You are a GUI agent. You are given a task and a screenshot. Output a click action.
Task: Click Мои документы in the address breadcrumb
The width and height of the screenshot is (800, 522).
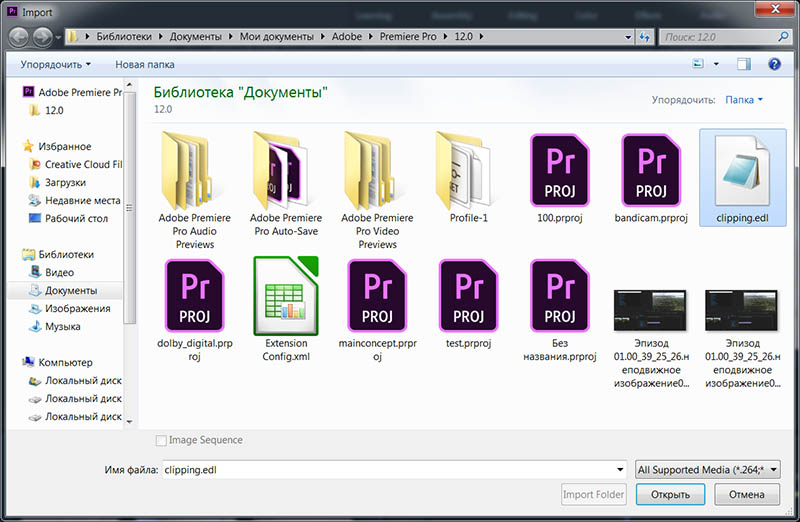click(277, 37)
